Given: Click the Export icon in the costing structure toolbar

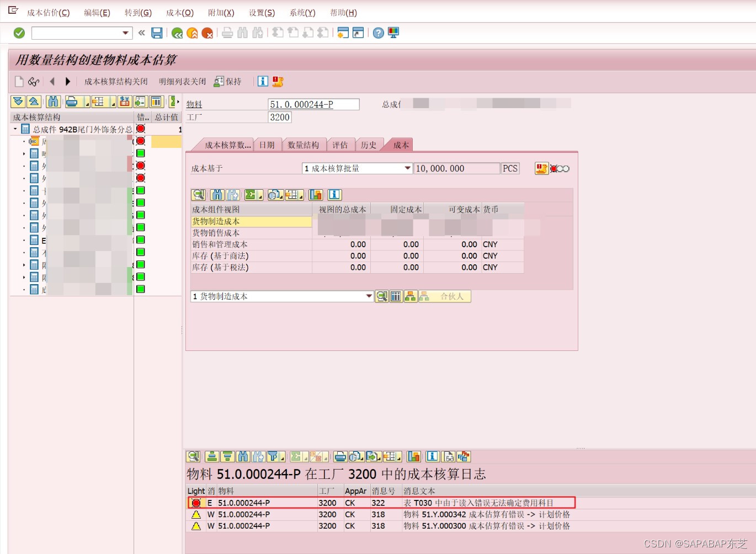Looking at the screenshot, I should tap(140, 103).
